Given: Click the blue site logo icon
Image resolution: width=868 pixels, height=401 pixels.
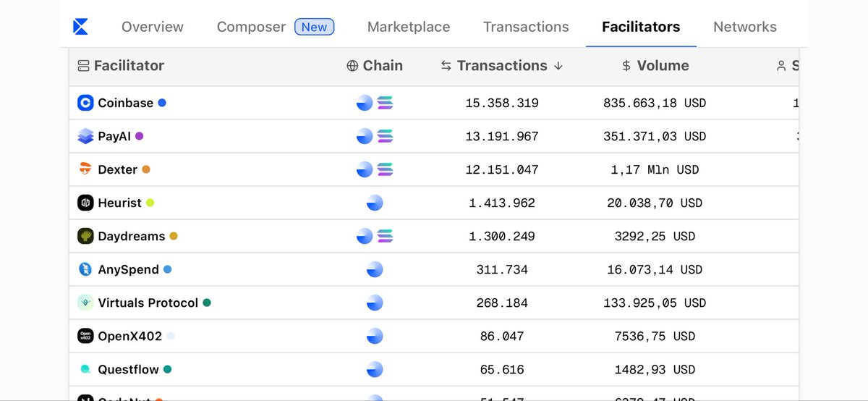Looking at the screenshot, I should click(80, 27).
